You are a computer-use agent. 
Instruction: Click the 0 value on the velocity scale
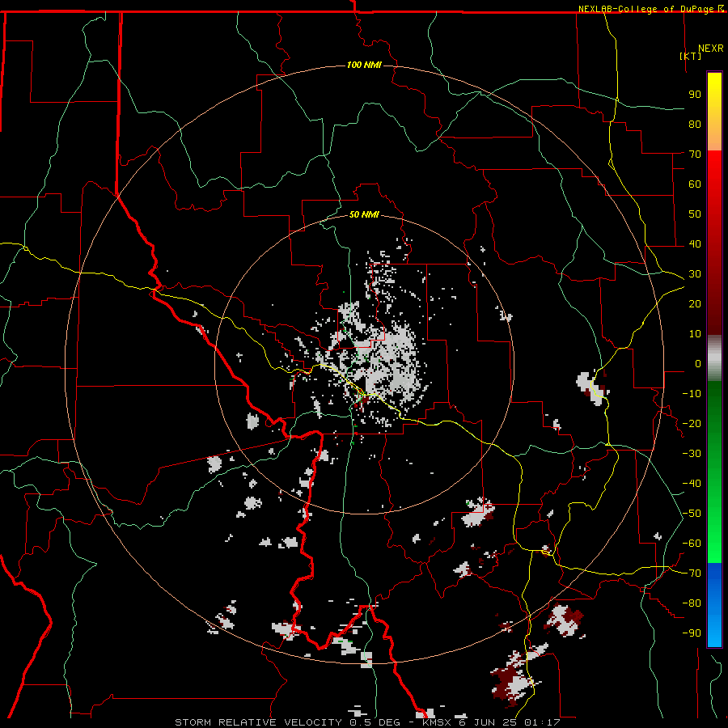coord(698,363)
